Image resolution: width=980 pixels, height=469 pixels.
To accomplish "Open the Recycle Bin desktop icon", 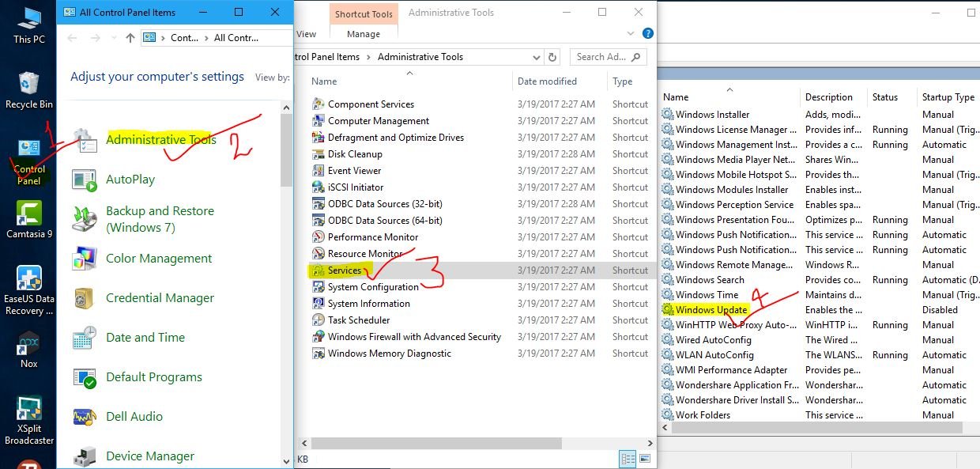I will [x=29, y=90].
